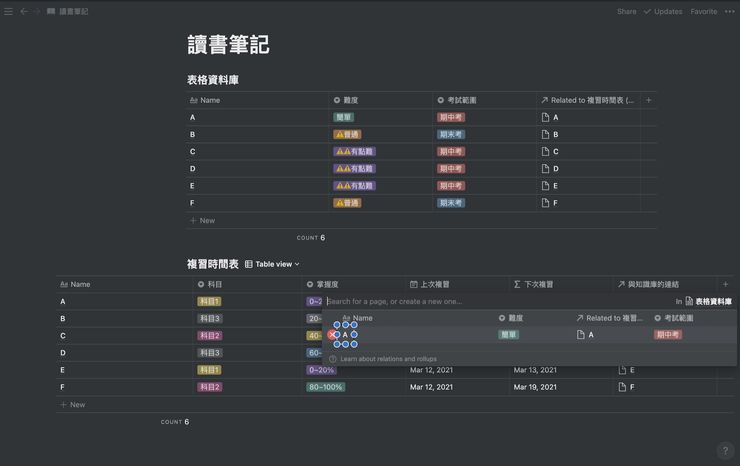Click the 表格資料庫 heading
Screen dimensions: 740x466
pyautogui.click(x=213, y=80)
